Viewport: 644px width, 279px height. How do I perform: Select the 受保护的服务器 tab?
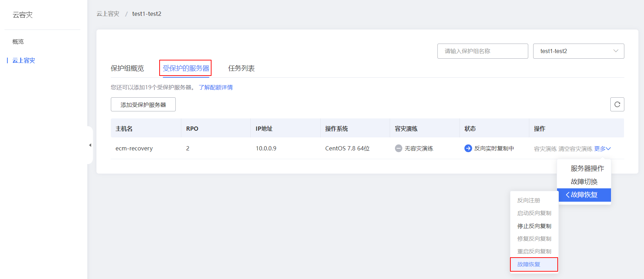point(186,68)
